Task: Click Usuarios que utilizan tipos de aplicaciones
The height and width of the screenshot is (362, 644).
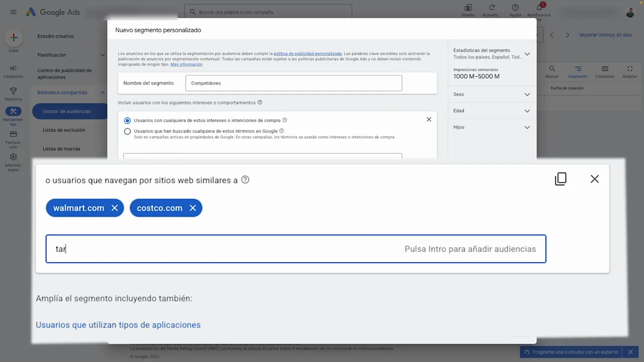Action: tap(118, 325)
